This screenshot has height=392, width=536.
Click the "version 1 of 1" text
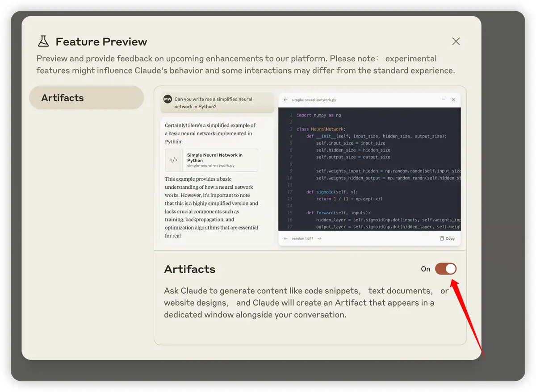point(302,238)
